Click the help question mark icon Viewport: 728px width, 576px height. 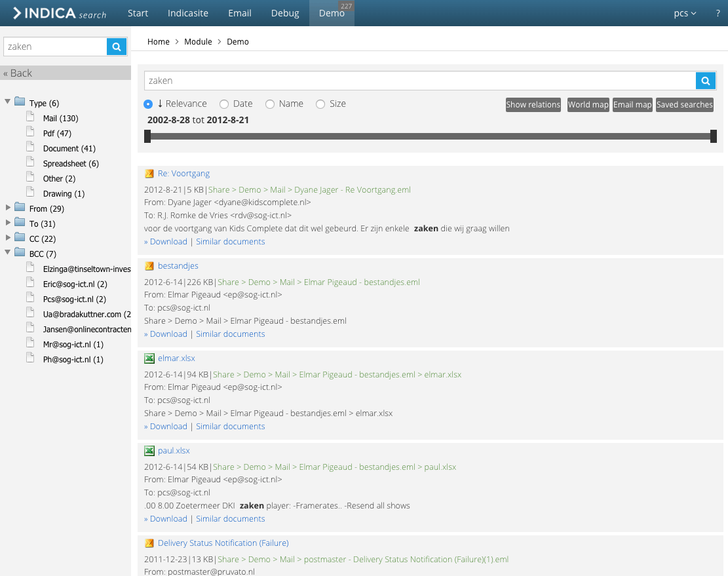(718, 13)
